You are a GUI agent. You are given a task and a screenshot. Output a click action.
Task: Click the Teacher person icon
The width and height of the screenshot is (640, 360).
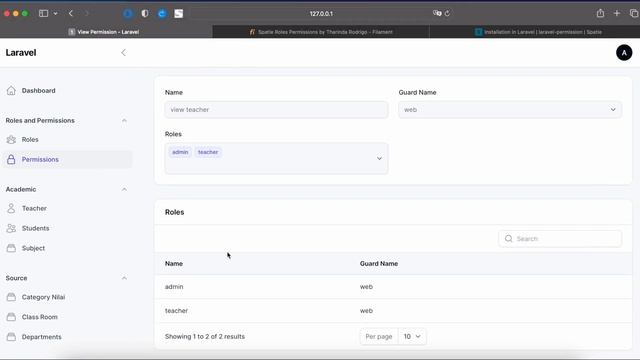11,209
